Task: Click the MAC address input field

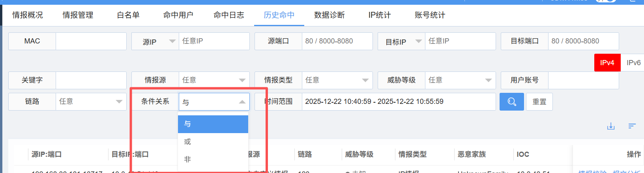Action: tap(91, 41)
